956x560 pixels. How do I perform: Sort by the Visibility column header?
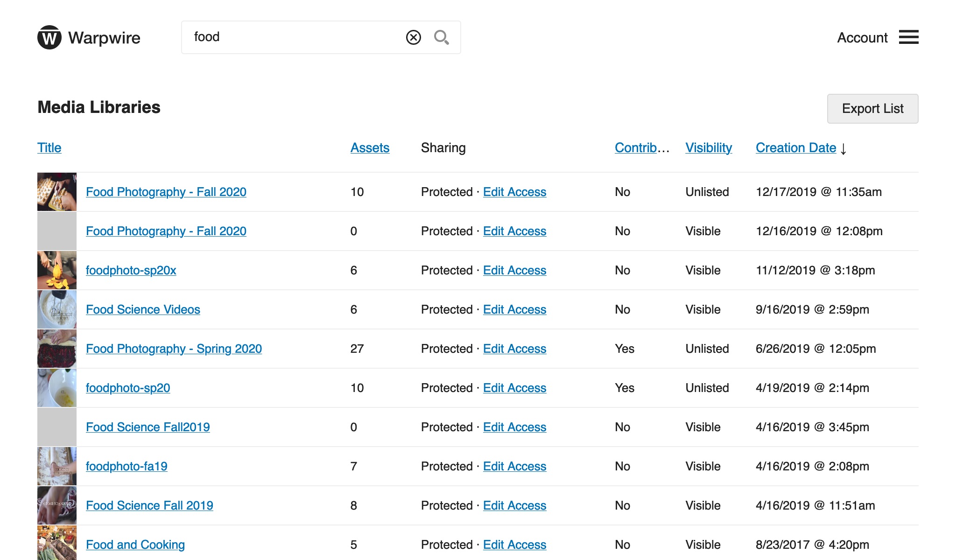[x=708, y=148]
